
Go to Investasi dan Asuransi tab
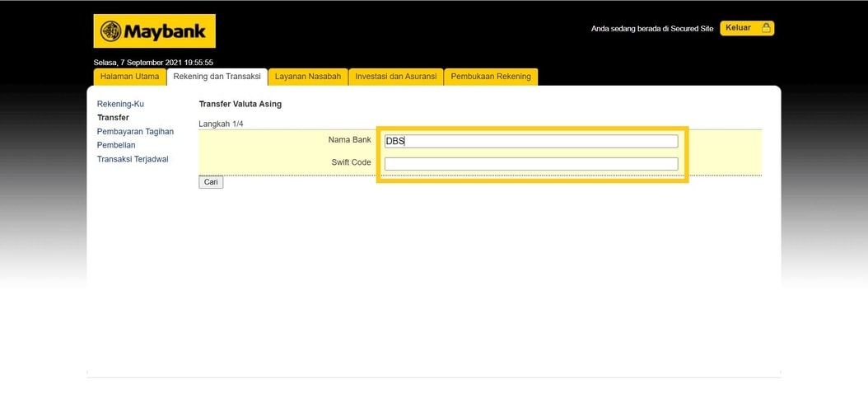[x=396, y=77]
